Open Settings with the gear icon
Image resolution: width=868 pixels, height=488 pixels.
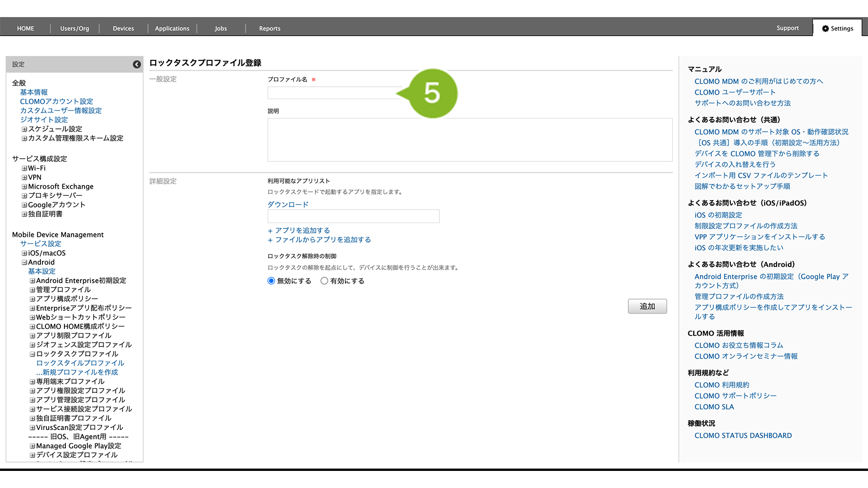837,28
